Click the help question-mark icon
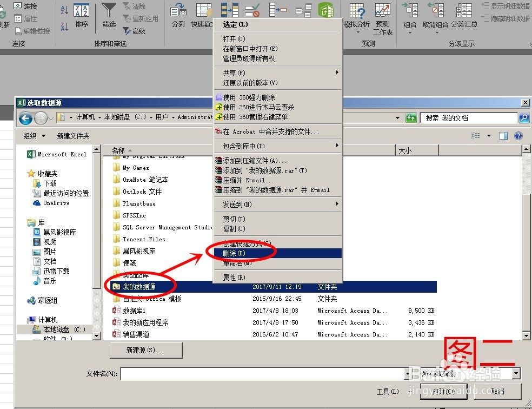This screenshot has width=532, height=409. tap(518, 136)
